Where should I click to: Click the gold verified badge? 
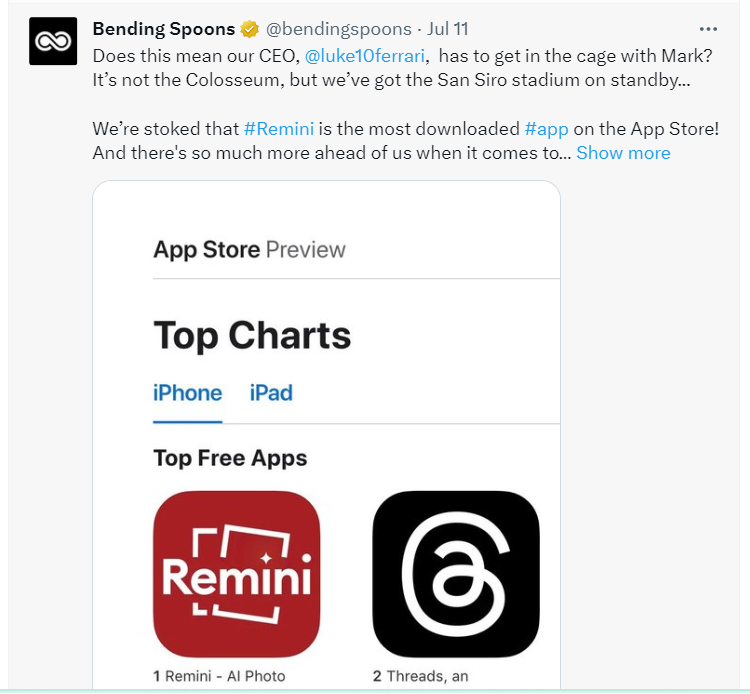coord(249,29)
